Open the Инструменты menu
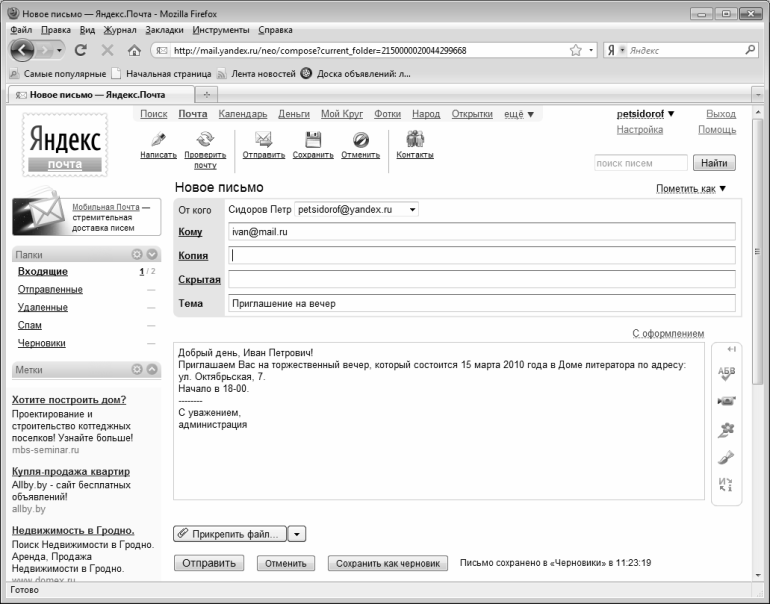Screen dimensions: 770x604 click(x=221, y=30)
